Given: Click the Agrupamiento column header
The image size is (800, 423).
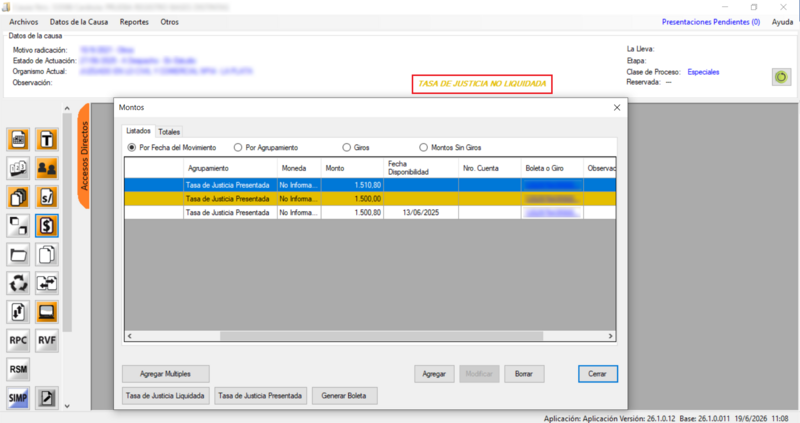Looking at the screenshot, I should (x=230, y=168).
